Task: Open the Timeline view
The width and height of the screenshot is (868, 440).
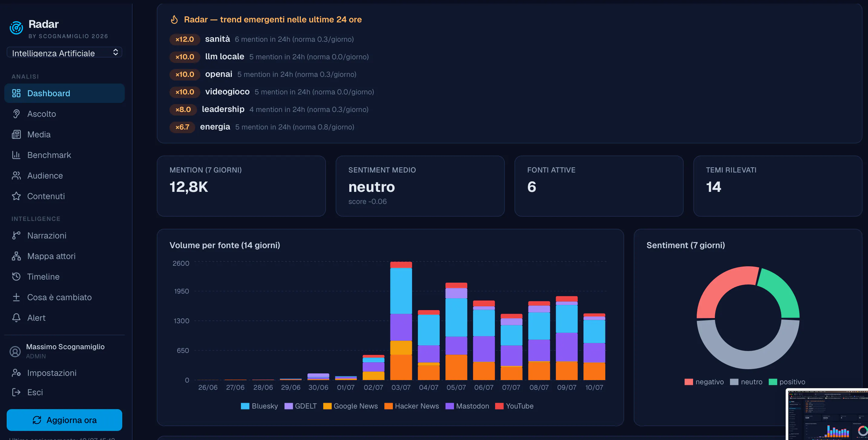Action: (x=64, y=277)
